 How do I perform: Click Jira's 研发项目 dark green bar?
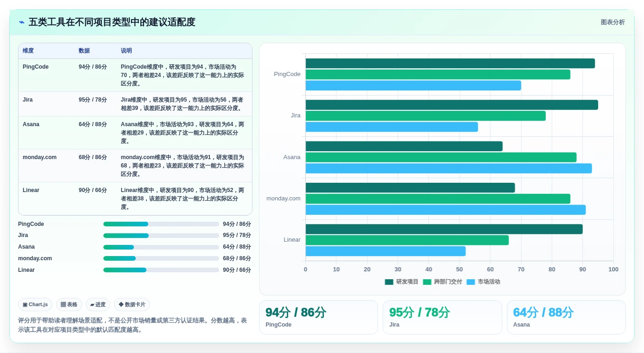[452, 105]
